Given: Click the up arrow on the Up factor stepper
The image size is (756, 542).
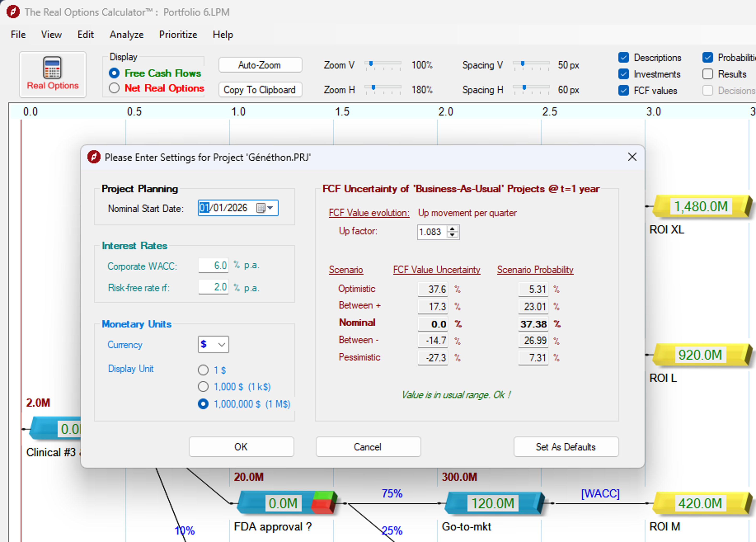Looking at the screenshot, I should [x=452, y=229].
